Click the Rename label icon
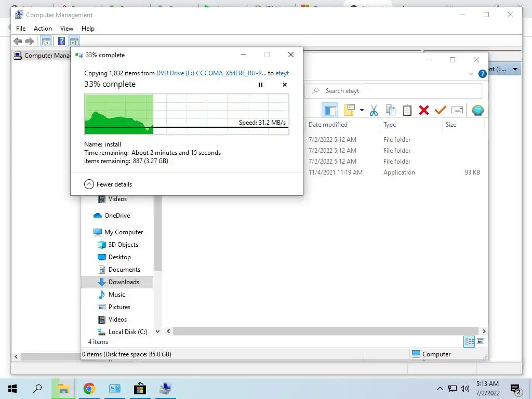Viewport: 532px width, 399px height. (x=457, y=110)
